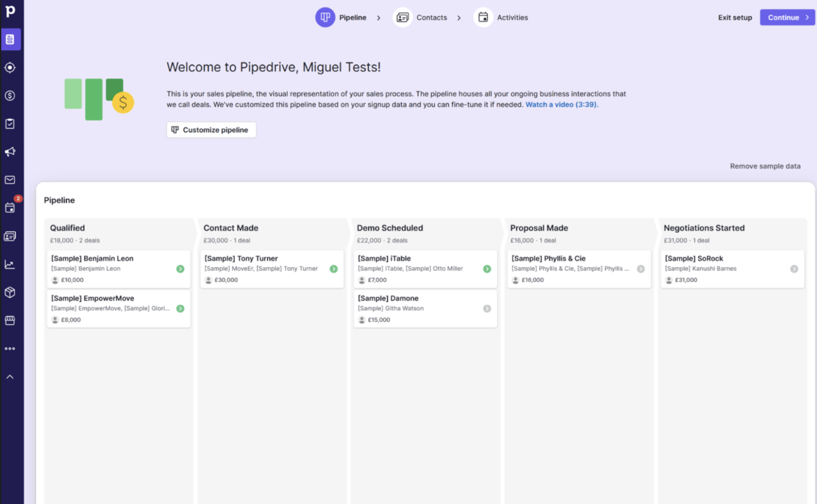Screen dimensions: 817x504
Task: Open Products using the box icon
Action: [x=10, y=292]
